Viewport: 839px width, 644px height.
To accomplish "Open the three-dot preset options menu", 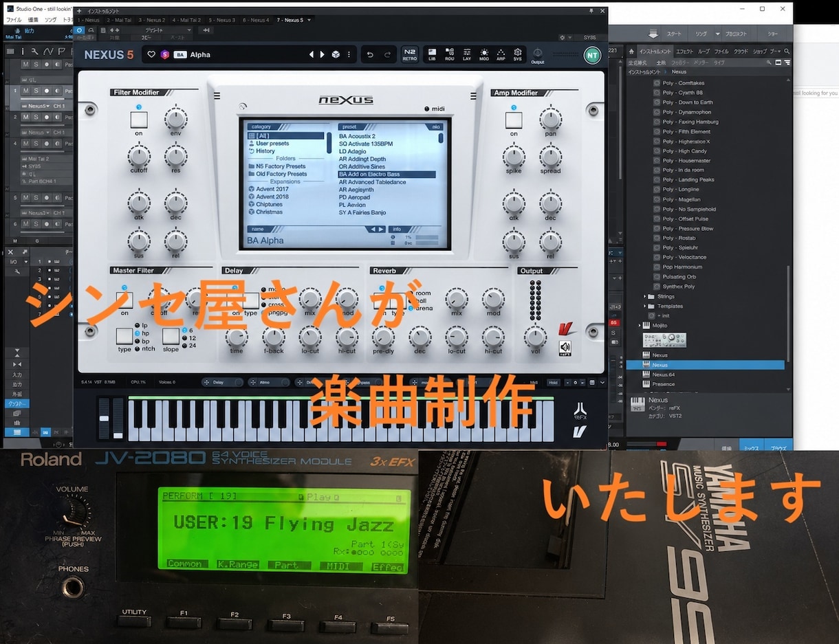I will pyautogui.click(x=349, y=54).
